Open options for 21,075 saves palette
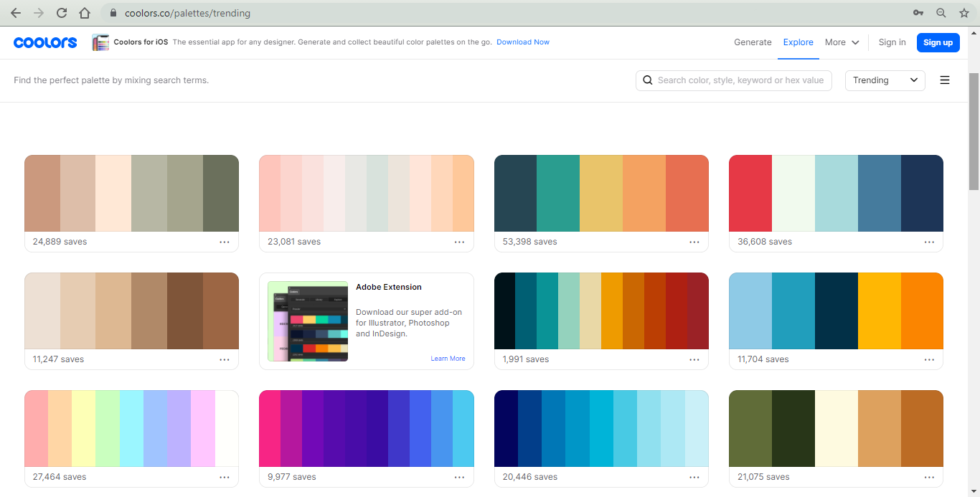The width and height of the screenshot is (980, 497). pos(929,477)
